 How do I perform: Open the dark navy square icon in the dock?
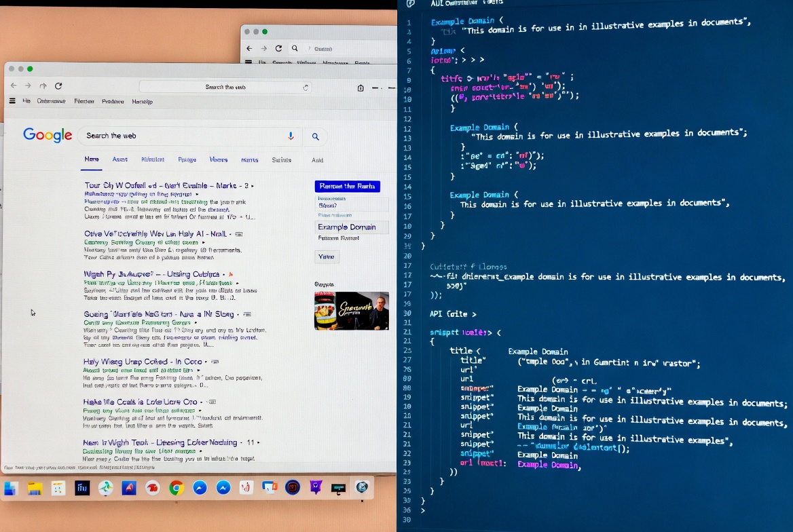pos(82,488)
